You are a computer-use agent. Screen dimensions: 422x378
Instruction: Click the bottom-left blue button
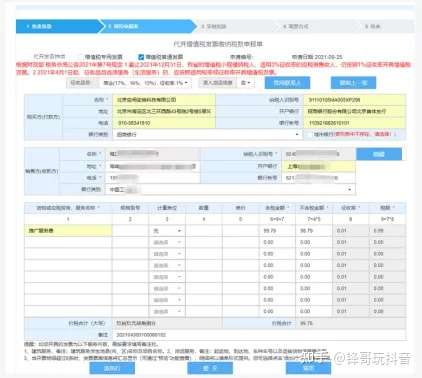point(112,368)
